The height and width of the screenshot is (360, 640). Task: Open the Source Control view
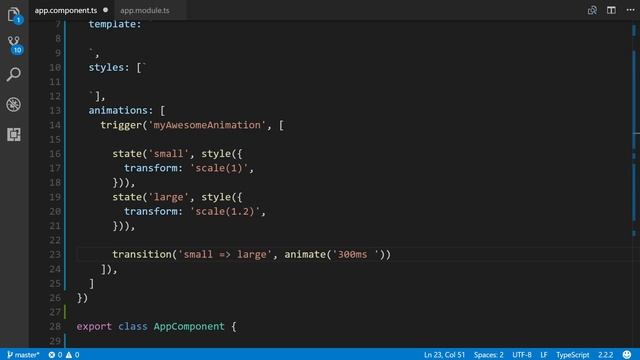click(x=14, y=44)
